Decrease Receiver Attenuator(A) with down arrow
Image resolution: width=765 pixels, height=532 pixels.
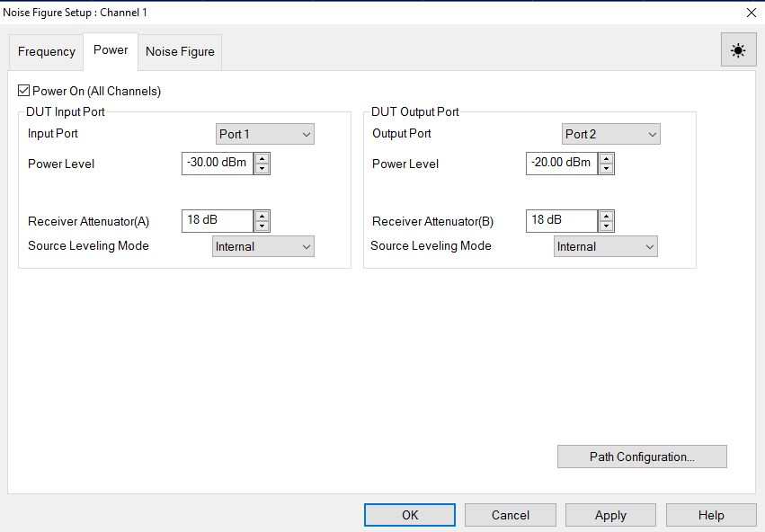click(x=262, y=226)
